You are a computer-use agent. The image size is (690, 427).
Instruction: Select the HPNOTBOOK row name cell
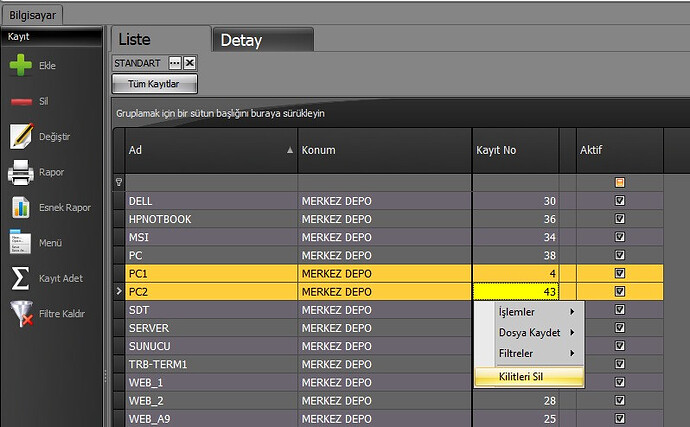point(211,219)
